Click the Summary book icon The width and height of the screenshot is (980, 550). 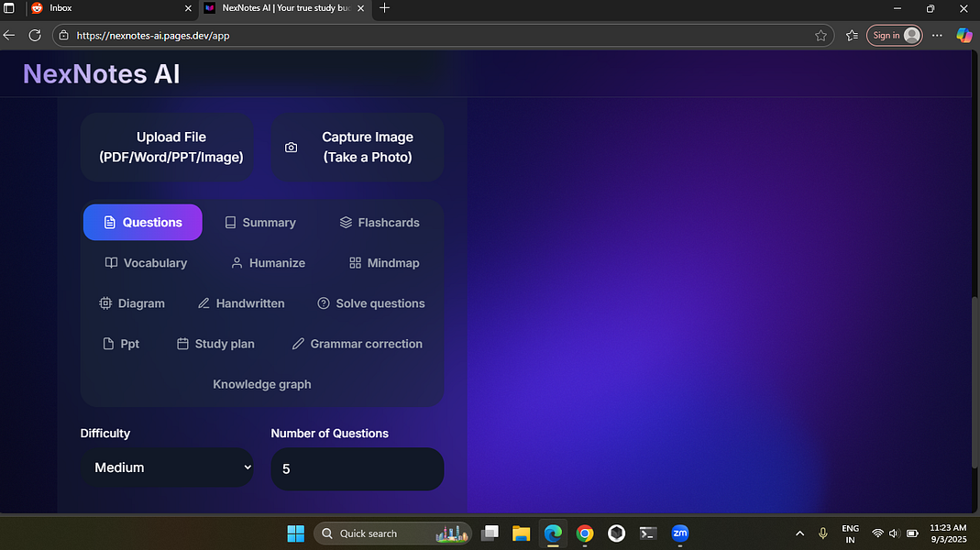[229, 222]
